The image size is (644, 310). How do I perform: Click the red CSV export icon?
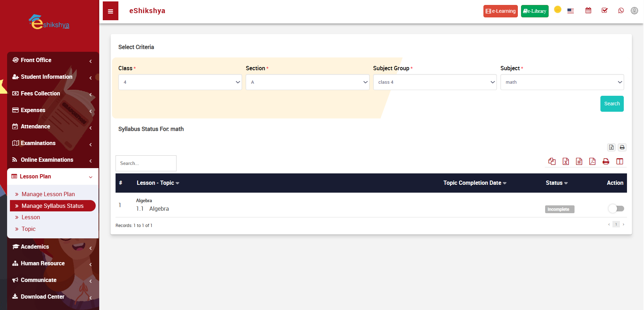579,161
